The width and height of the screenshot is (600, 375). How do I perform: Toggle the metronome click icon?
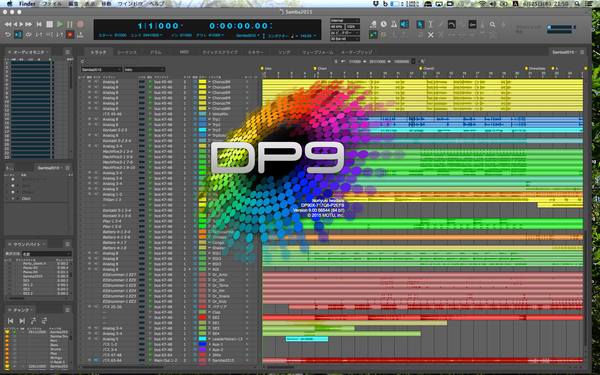[x=393, y=24]
